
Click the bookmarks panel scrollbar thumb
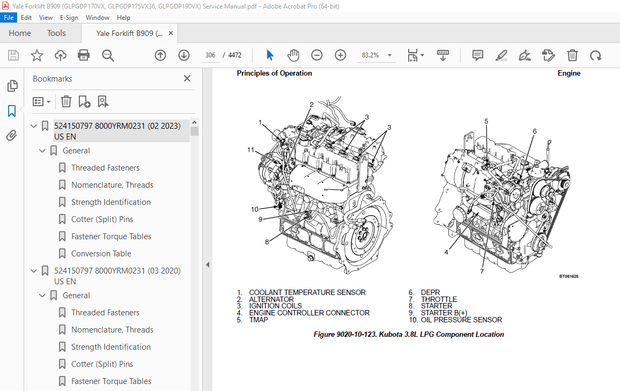(194, 131)
